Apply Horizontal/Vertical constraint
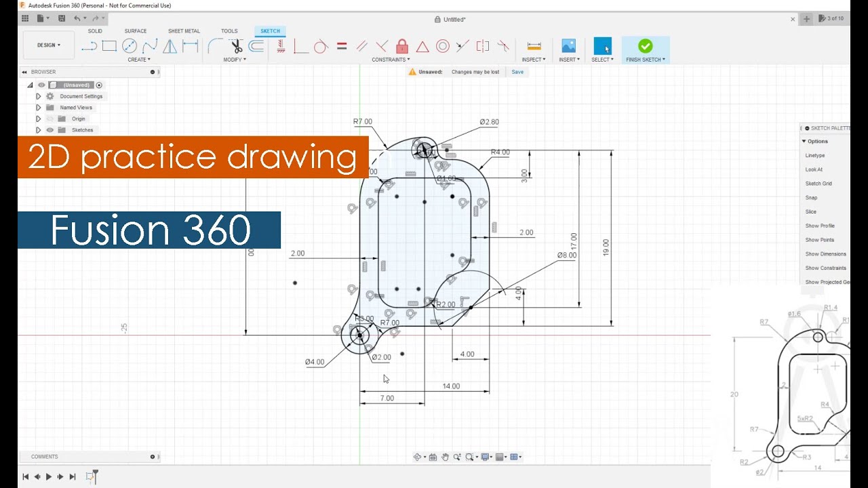Image resolution: width=868 pixels, height=488 pixels. (281, 46)
